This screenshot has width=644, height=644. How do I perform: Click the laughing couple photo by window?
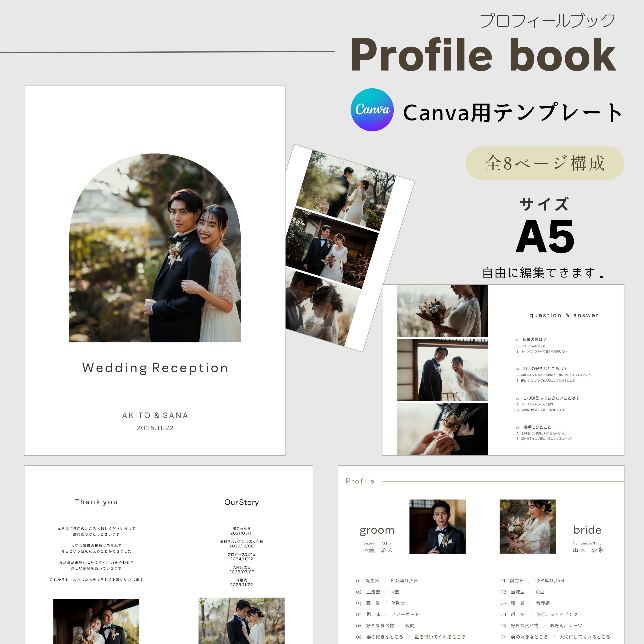pos(442,370)
